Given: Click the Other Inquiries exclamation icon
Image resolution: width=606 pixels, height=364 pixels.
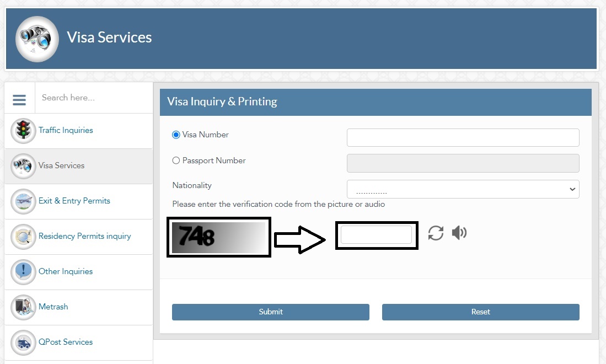Looking at the screenshot, I should click(23, 272).
